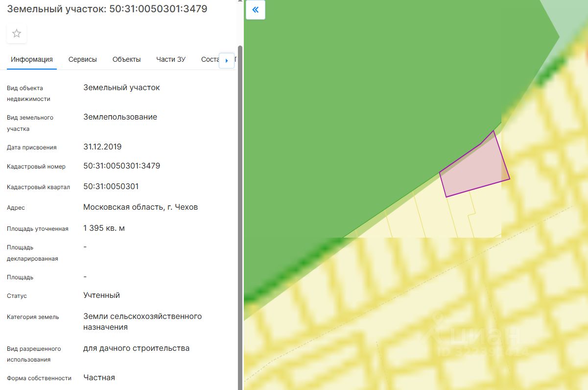Screen dimensions: 588x390
Task: Click the label Площадь уточненная
Action: [38, 229]
